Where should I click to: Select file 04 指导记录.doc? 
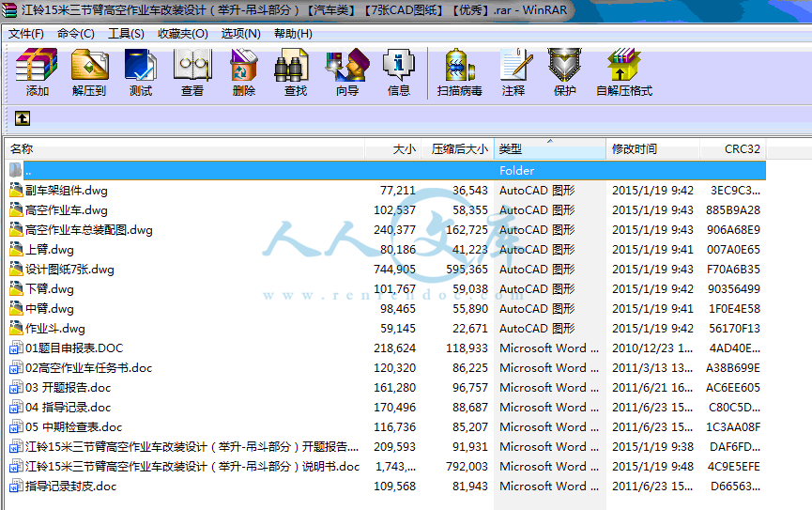68,407
